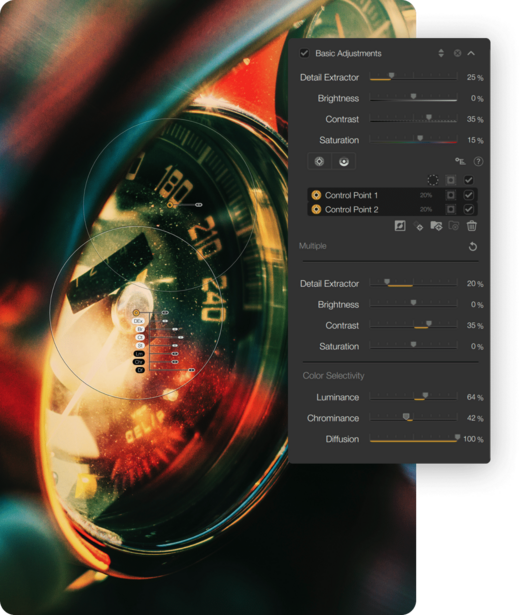Disable the Control Point 2 checkbox
Viewport: 523px width, 615px height.
(x=468, y=209)
